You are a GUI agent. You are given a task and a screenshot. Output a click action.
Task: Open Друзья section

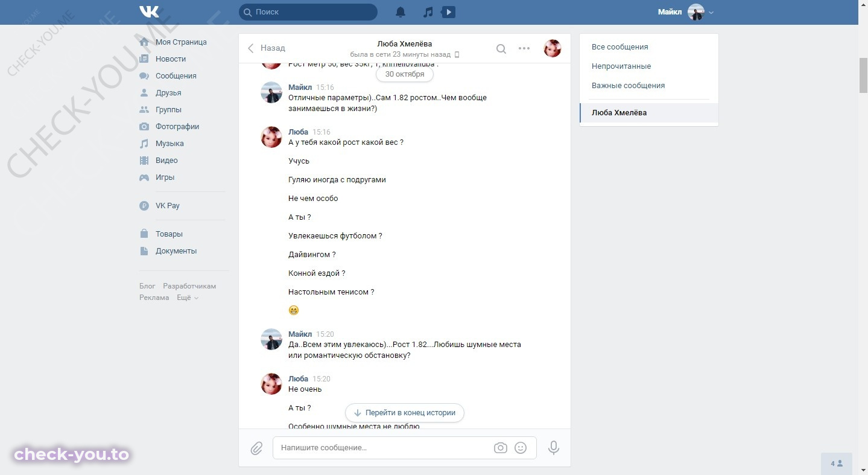168,93
